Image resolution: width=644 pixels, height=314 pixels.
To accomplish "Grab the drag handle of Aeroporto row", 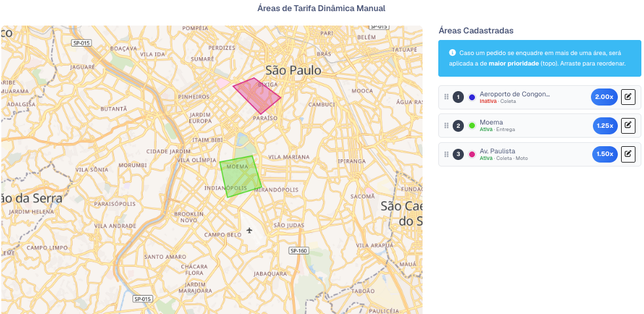I will coord(446,97).
